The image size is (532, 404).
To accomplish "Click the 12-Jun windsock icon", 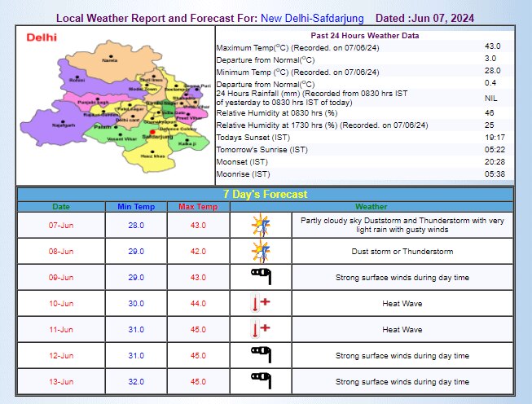I will tap(261, 355).
